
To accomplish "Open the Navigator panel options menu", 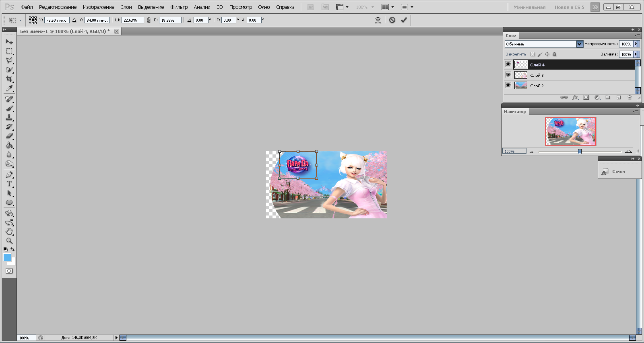I will click(x=636, y=111).
